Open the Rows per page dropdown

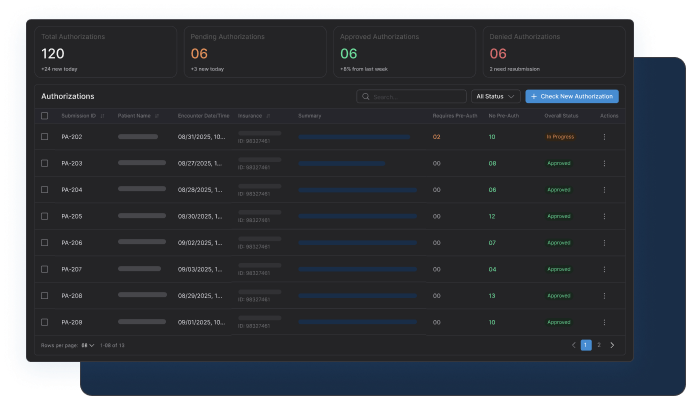pos(88,345)
